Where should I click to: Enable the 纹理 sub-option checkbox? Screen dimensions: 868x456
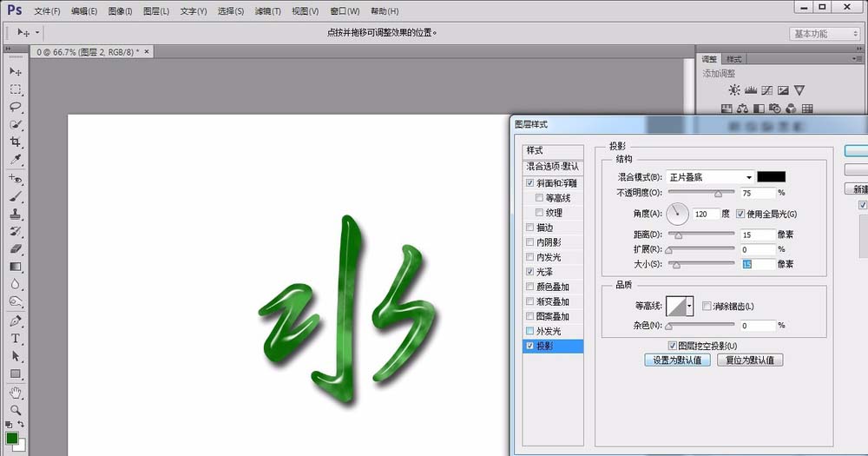point(539,212)
